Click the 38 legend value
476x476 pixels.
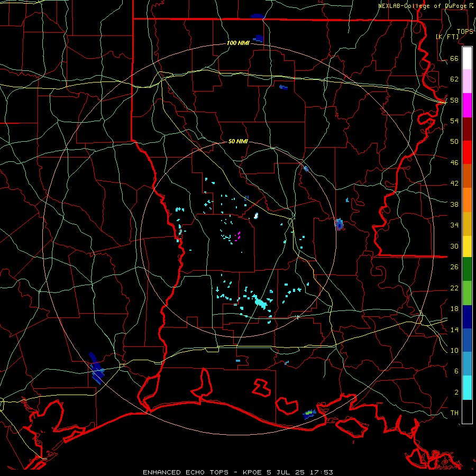pyautogui.click(x=454, y=204)
